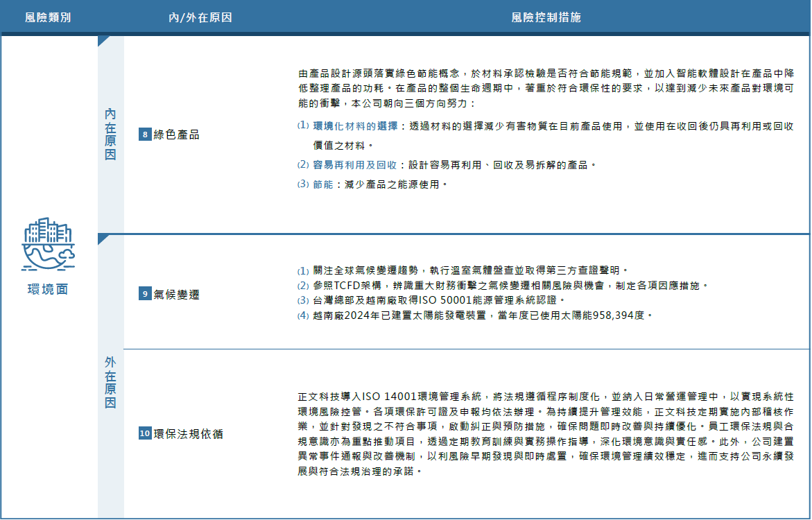Viewport: 812px width, 520px height.
Task: Click the 節能 list heading
Action: pyautogui.click(x=322, y=184)
